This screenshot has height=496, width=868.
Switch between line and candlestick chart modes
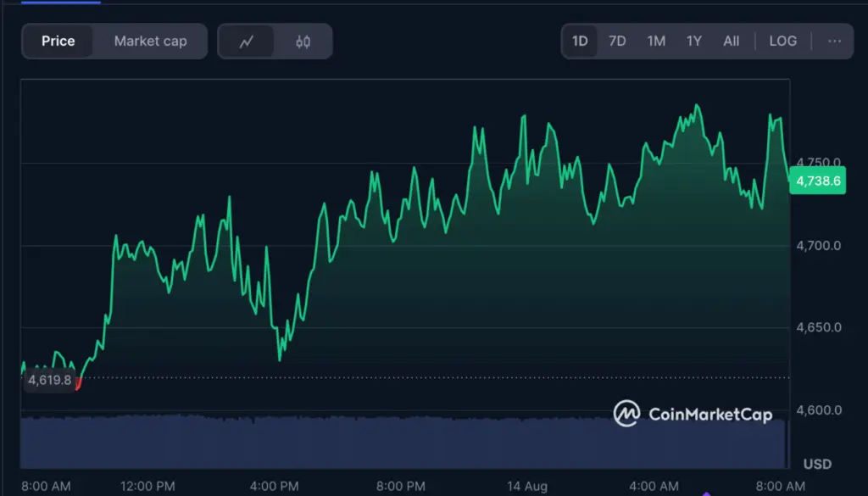coord(303,40)
